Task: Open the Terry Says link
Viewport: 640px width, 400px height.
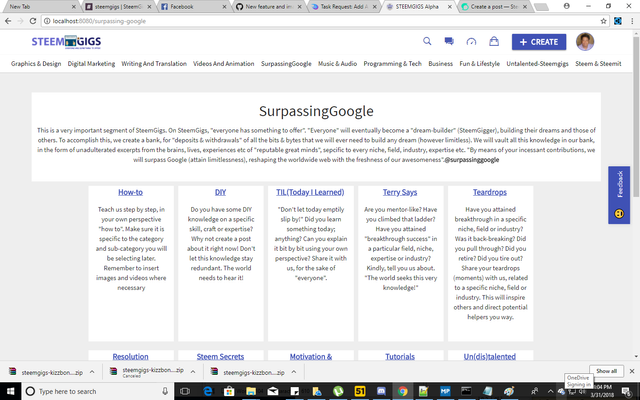Action: tap(400, 192)
